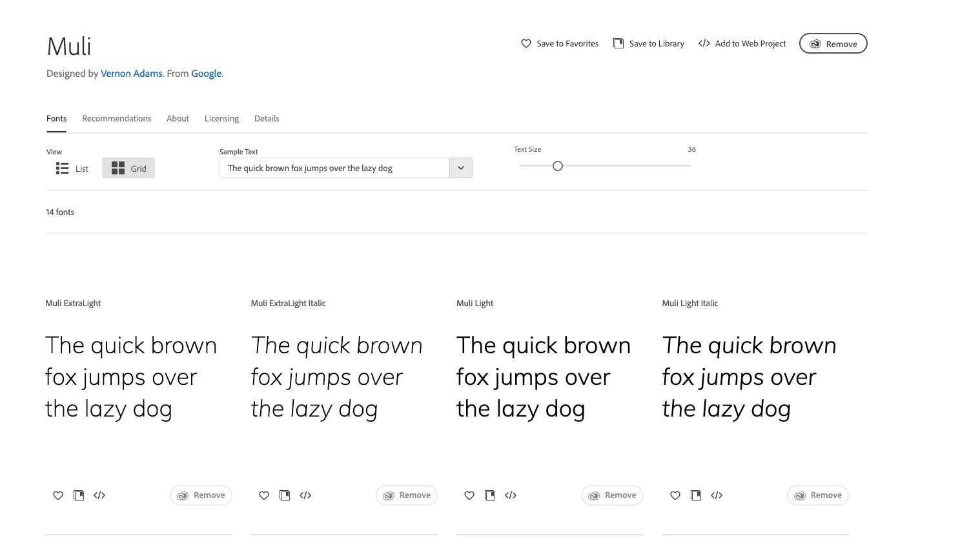Save Muli Light to library icon
Image resolution: width=980 pixels, height=558 pixels.
pos(490,495)
